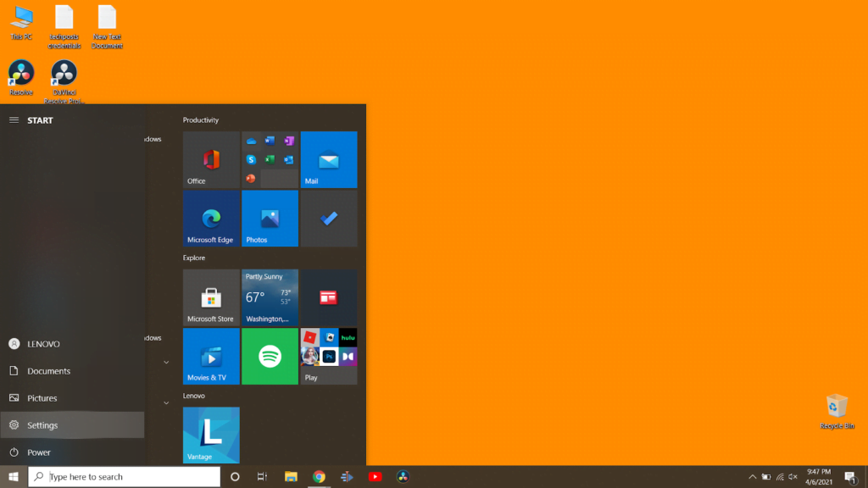Switch to Chrome on the taskbar
Viewport: 868px width, 488px height.
point(319,476)
